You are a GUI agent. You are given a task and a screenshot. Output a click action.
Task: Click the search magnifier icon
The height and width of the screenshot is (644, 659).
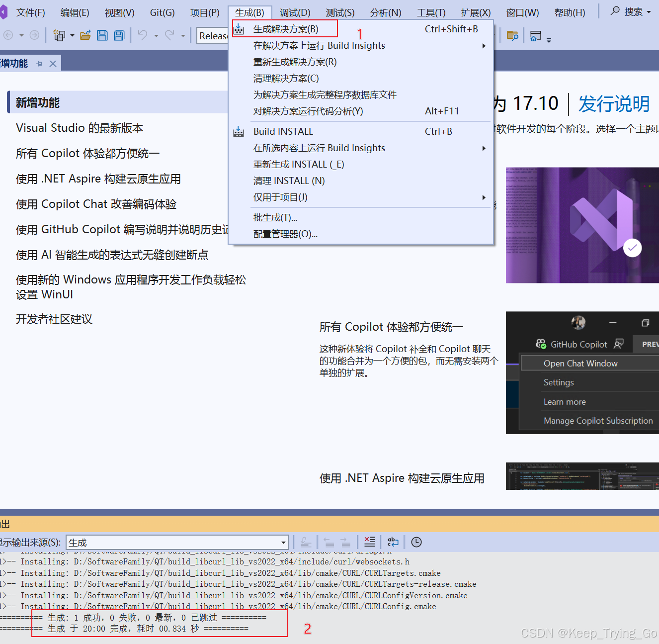click(x=615, y=11)
